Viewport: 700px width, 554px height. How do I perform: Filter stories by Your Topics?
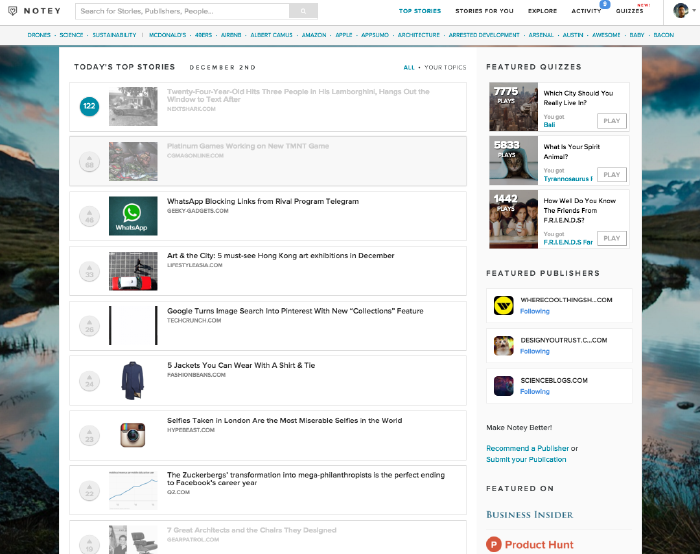click(445, 67)
